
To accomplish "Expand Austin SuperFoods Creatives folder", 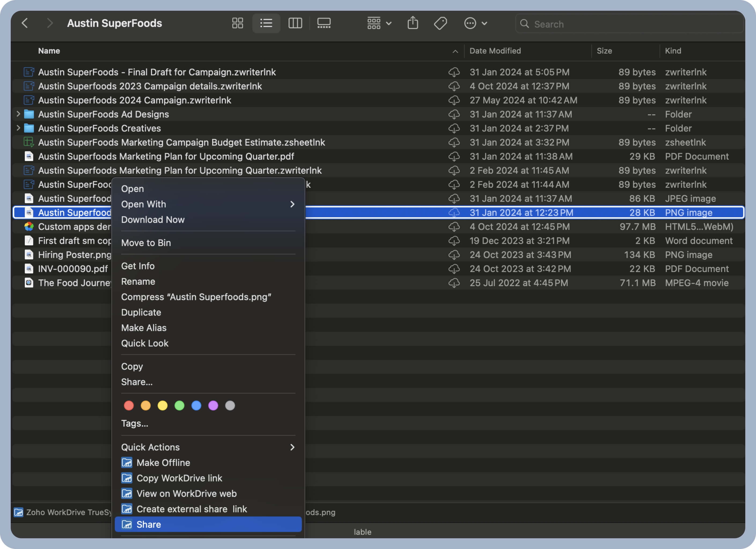I will tap(18, 128).
